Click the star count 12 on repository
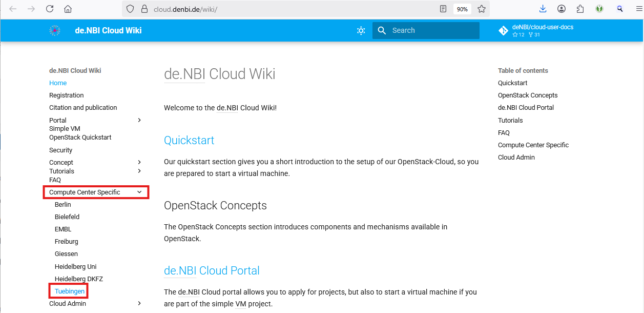The image size is (644, 313). click(518, 35)
